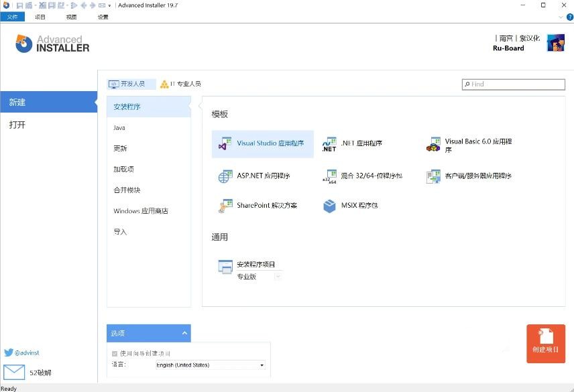Choose the 混合 32/64-位程序包 icon
This screenshot has width=574, height=392.
point(329,176)
